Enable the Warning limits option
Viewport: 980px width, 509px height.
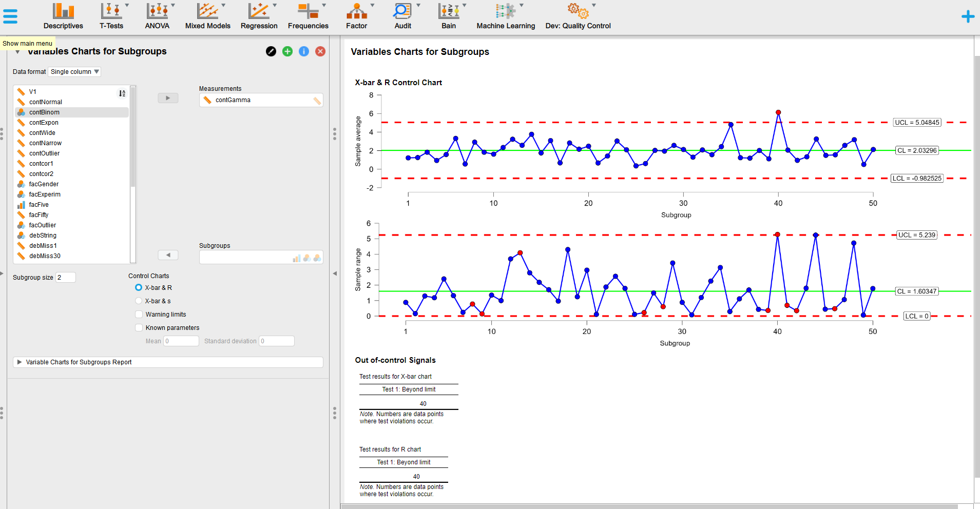139,314
